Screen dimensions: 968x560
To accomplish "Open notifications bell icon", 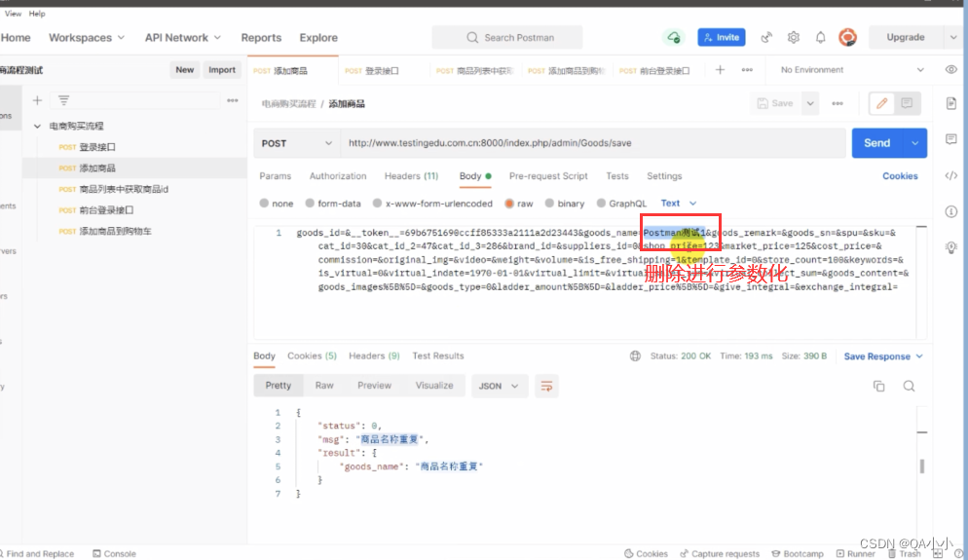I will pyautogui.click(x=820, y=38).
